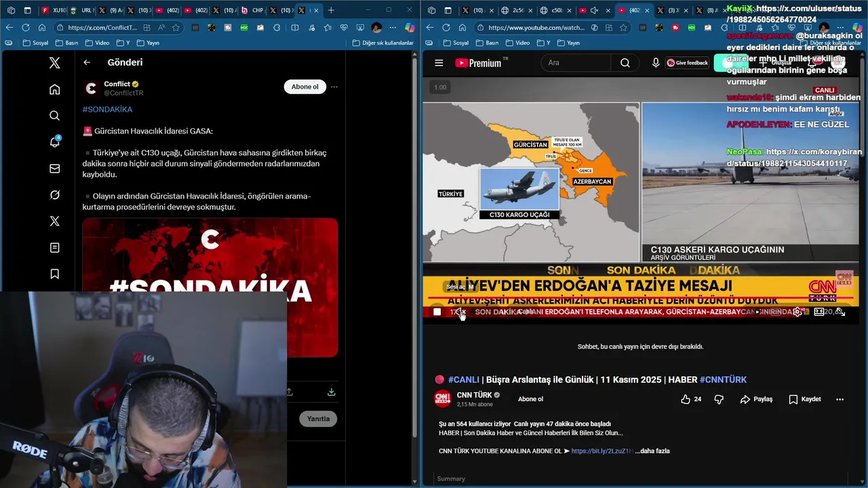Viewport: 868px width, 488px height.
Task: Dislike the CNN TÜRK video
Action: [719, 399]
